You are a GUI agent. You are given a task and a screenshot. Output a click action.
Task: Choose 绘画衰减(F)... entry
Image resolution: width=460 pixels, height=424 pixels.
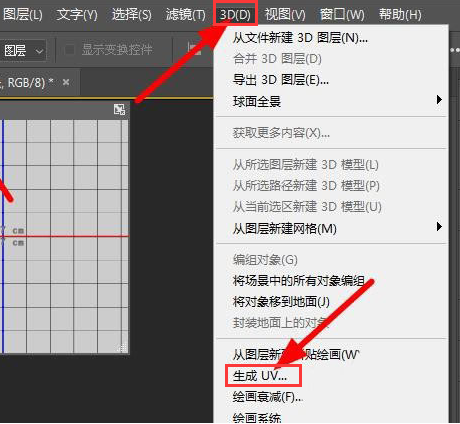pos(331,397)
